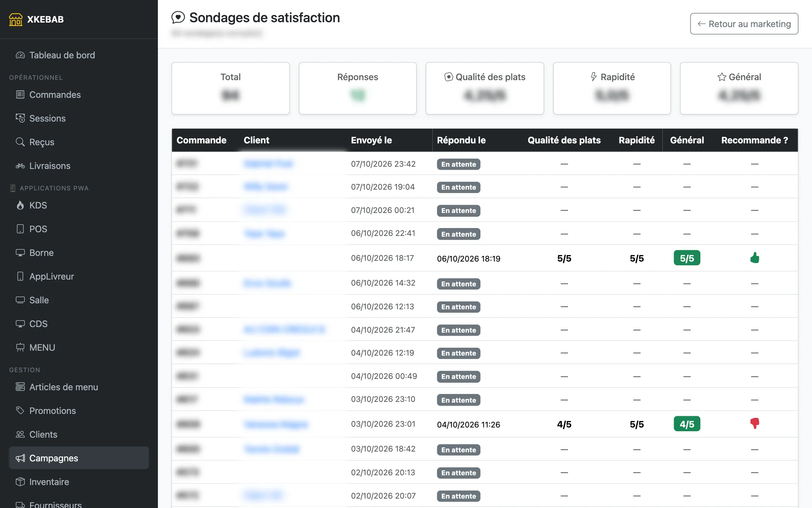Select the Campagnes menu item
The width and height of the screenshot is (812, 508).
[x=79, y=458]
